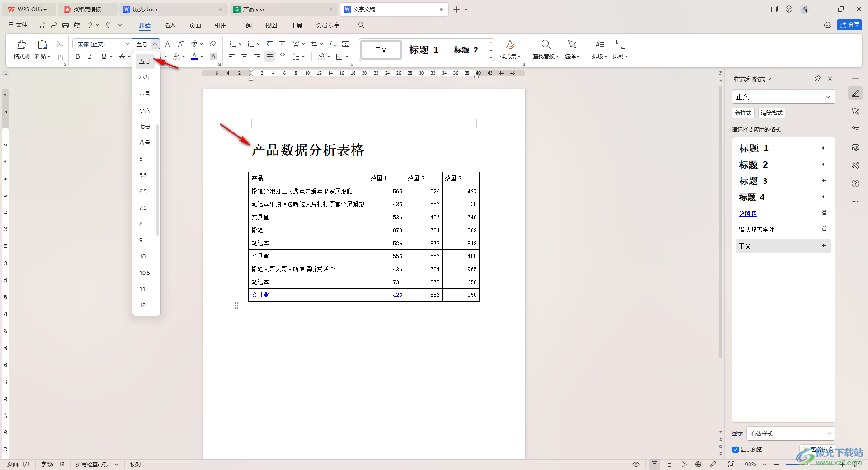Toggle character shading button
Image resolution: width=868 pixels, height=470 pixels.
coord(213,56)
